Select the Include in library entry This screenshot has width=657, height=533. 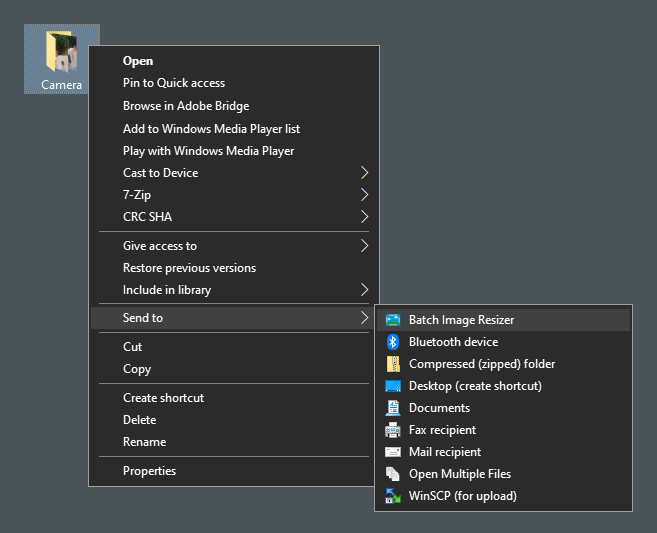tap(234, 290)
